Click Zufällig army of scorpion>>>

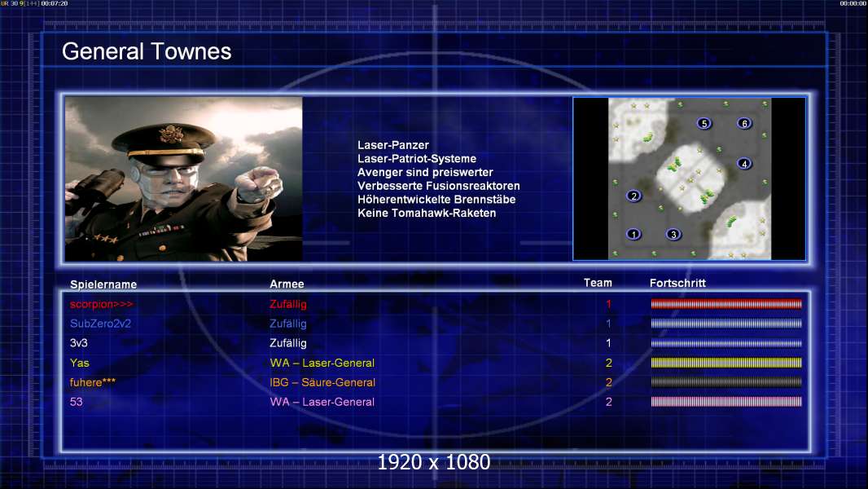point(288,304)
